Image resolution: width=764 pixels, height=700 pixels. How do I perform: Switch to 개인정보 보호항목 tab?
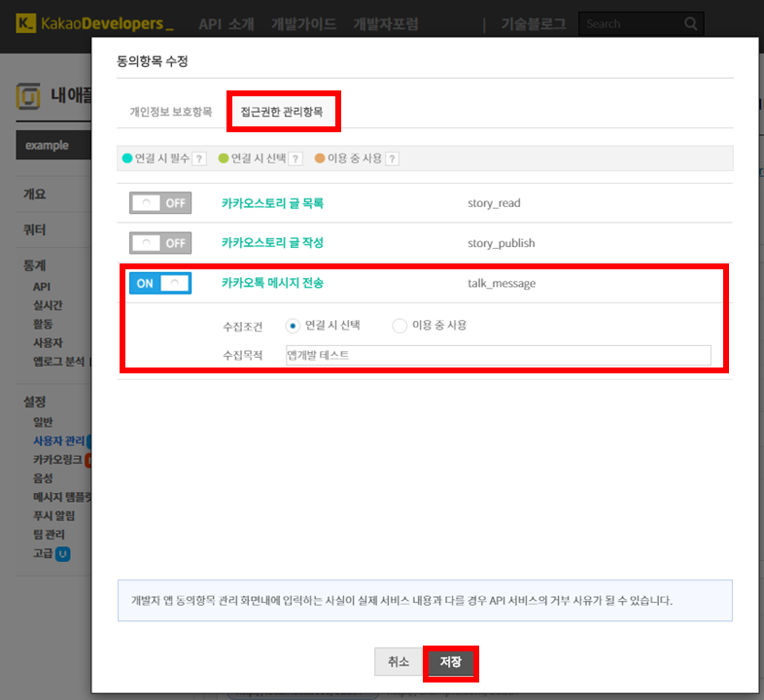(171, 112)
